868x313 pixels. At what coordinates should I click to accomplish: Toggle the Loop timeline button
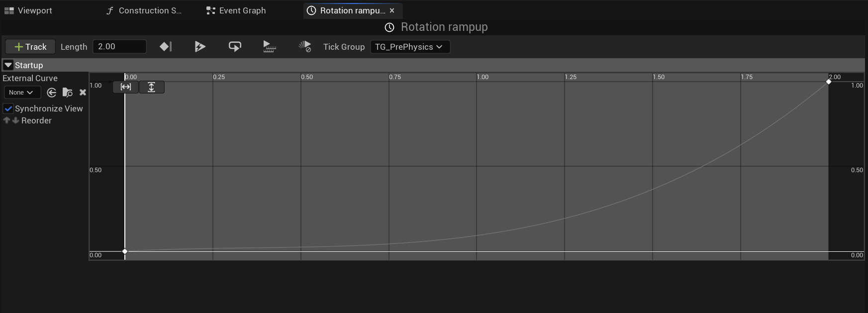tap(235, 47)
